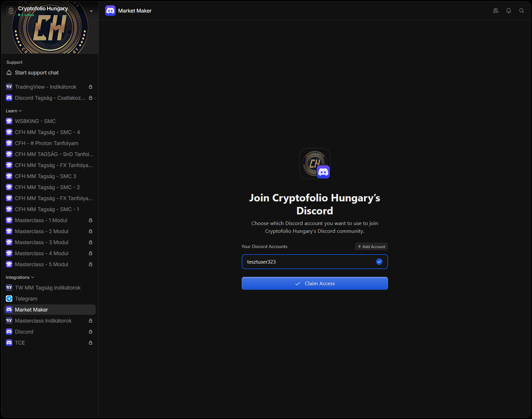The image size is (532, 419).
Task: Click the lock icon next to TCE
Action: (90, 342)
